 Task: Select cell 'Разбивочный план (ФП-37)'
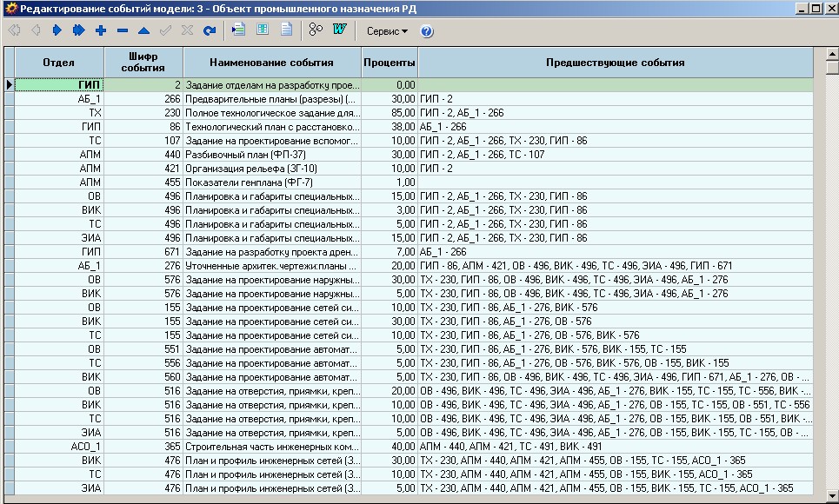coord(272,155)
